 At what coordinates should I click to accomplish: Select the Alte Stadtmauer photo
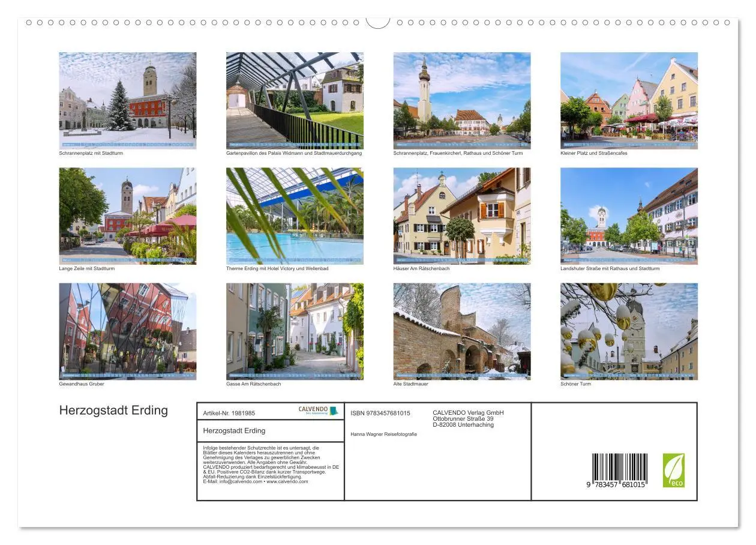pyautogui.click(x=462, y=331)
